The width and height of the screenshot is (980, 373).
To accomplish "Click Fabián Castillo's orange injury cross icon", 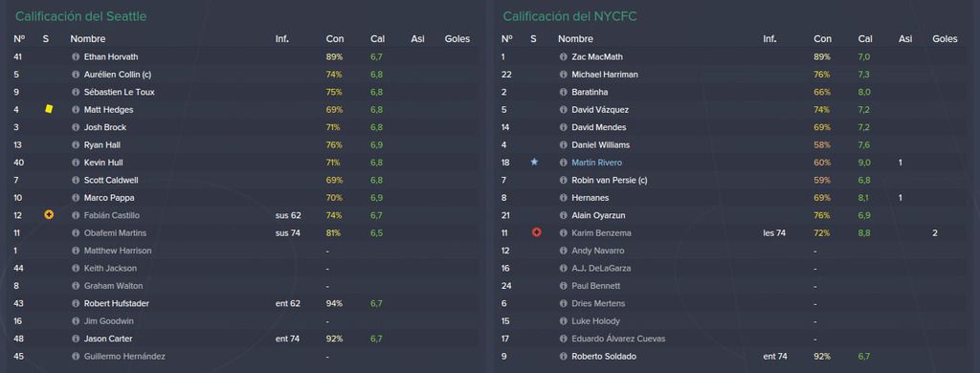I will [x=49, y=215].
